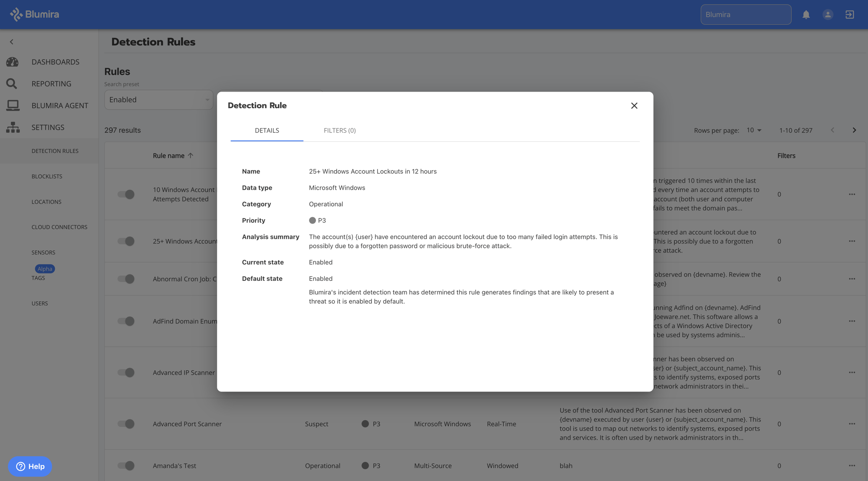Screen dimensions: 868x481
Task: Toggle AdFind Domain Enum rule switch
Action: point(126,321)
